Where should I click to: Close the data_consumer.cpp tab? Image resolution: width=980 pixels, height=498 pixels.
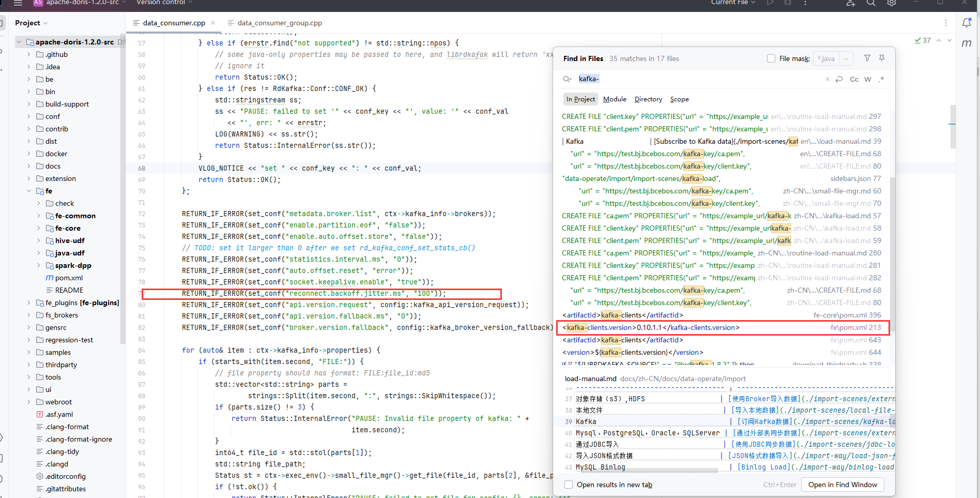click(213, 23)
